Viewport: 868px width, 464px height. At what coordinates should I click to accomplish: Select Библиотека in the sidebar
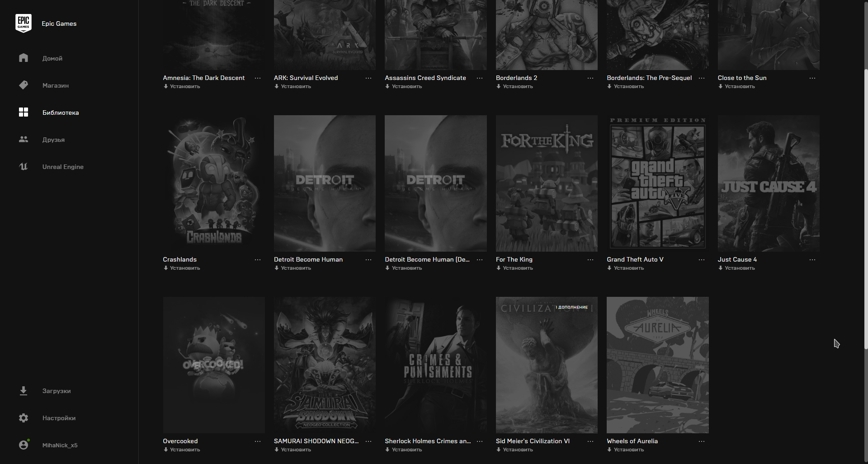coord(61,112)
